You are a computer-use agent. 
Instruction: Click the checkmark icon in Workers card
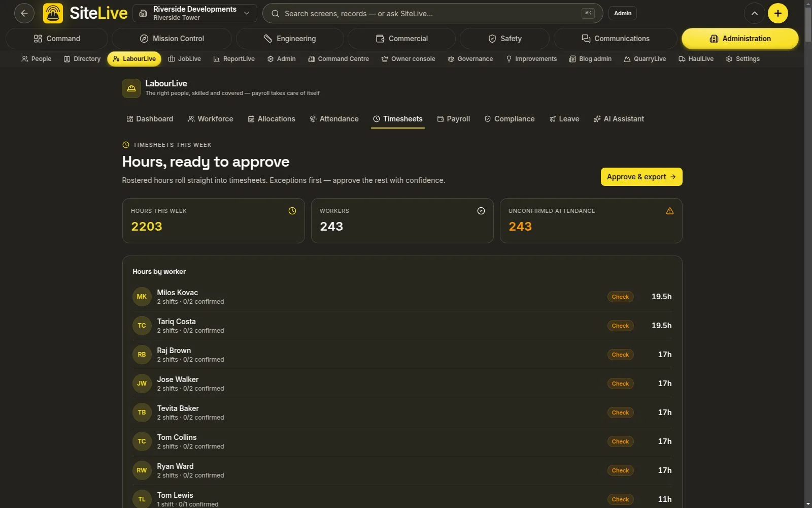coord(481,211)
